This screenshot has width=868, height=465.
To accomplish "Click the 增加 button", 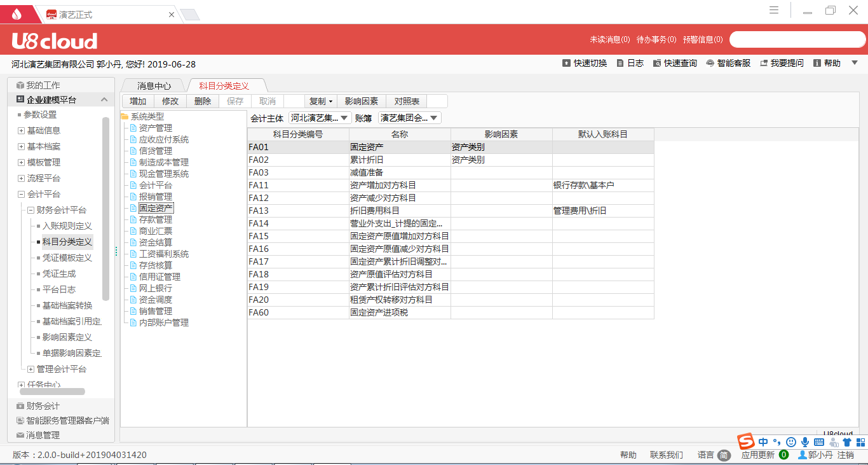I will [x=138, y=101].
